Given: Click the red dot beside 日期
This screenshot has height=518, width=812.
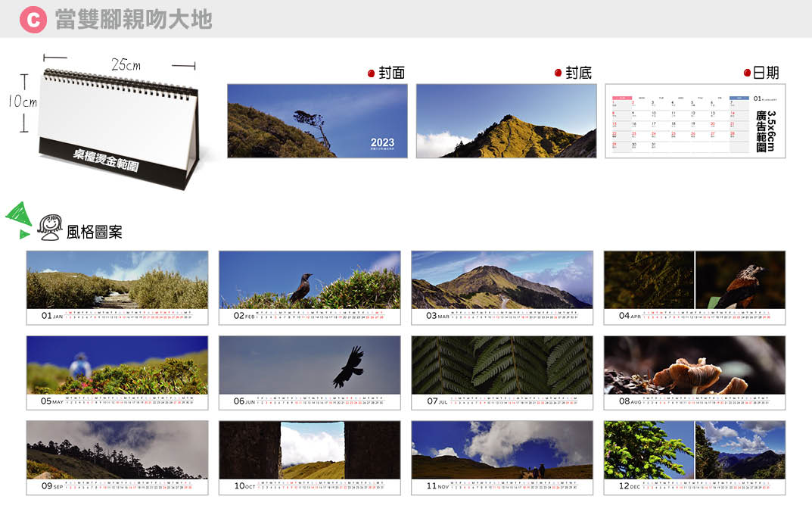Looking at the screenshot, I should coord(746,73).
